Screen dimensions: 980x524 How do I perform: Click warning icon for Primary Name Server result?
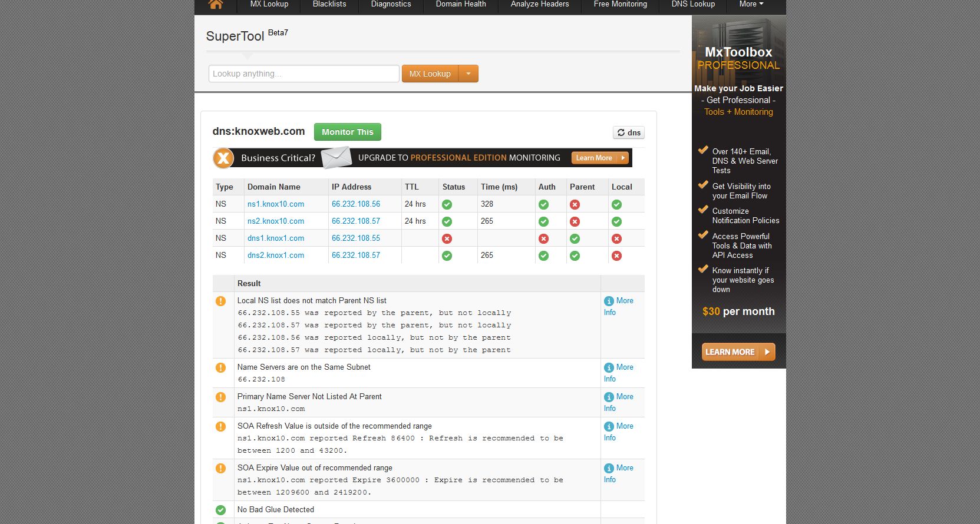click(x=220, y=397)
